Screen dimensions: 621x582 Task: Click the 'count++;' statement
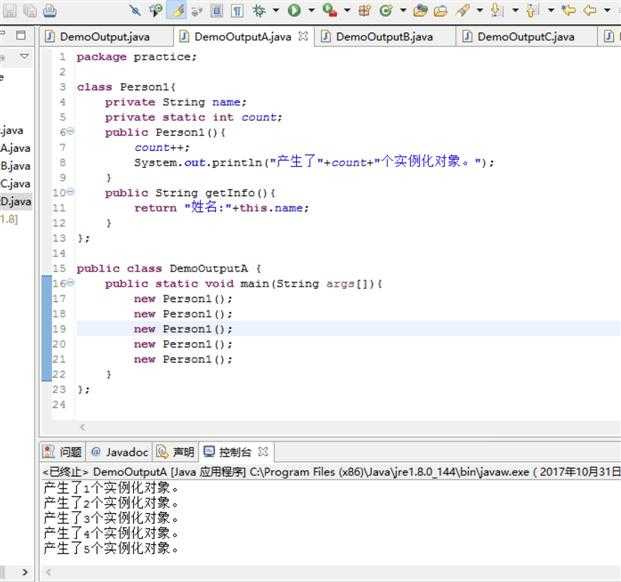coord(162,148)
